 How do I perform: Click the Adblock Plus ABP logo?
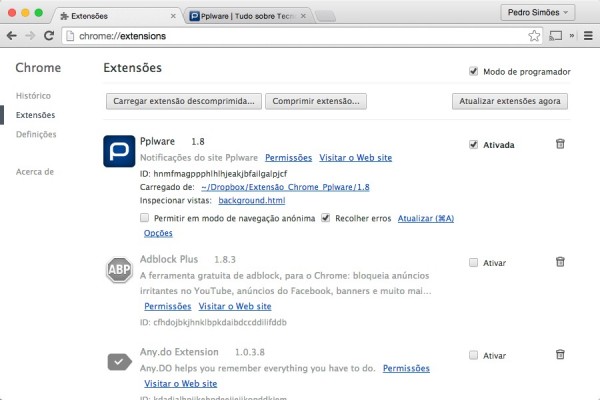pos(119,269)
